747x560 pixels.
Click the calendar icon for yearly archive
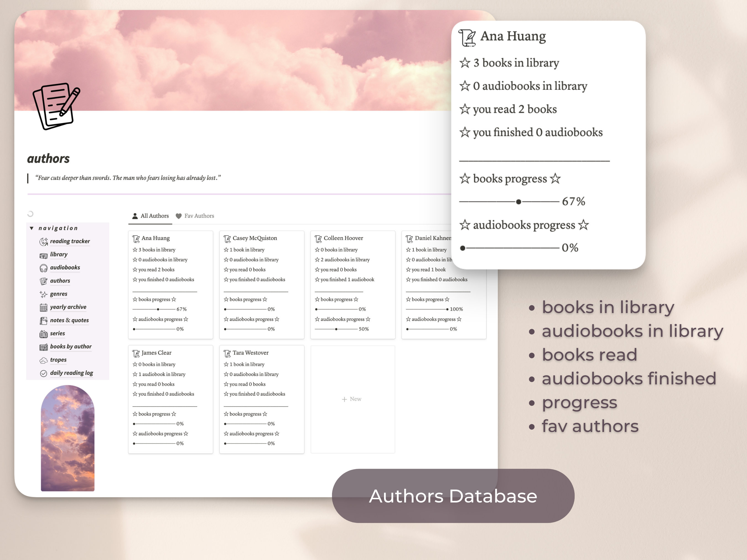[43, 307]
